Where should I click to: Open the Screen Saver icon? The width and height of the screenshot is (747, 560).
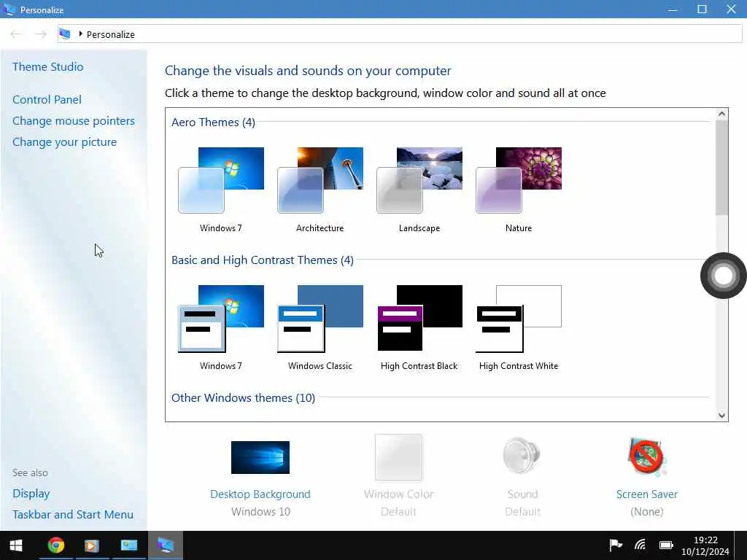(x=646, y=457)
